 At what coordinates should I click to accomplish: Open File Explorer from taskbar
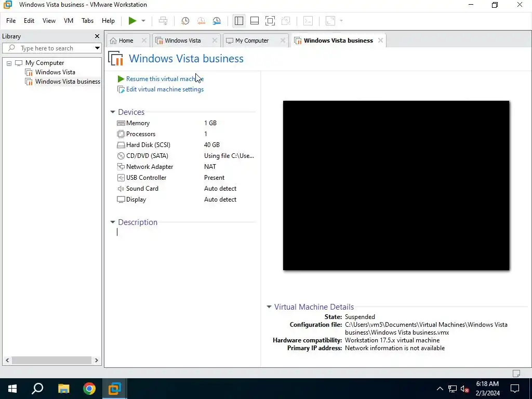[x=63, y=389]
